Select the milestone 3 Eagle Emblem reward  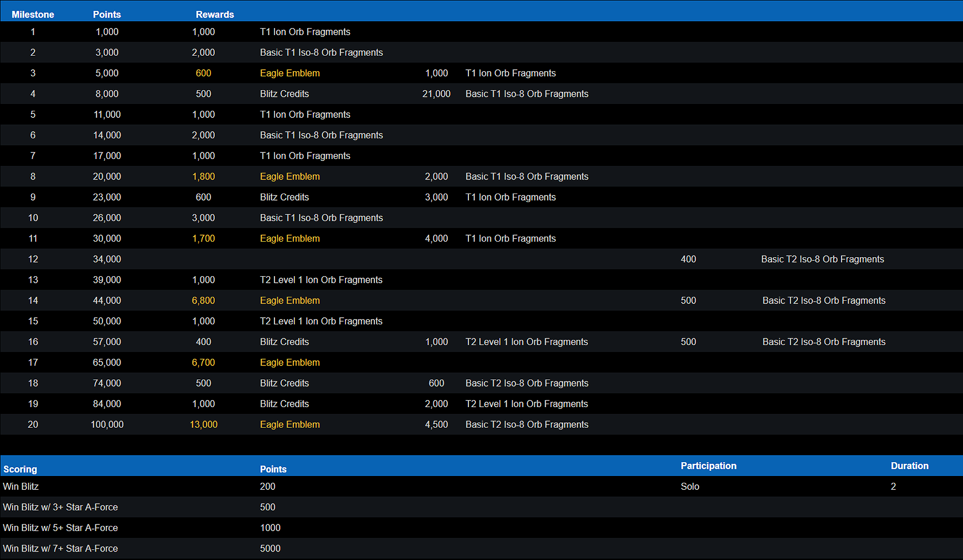[289, 73]
